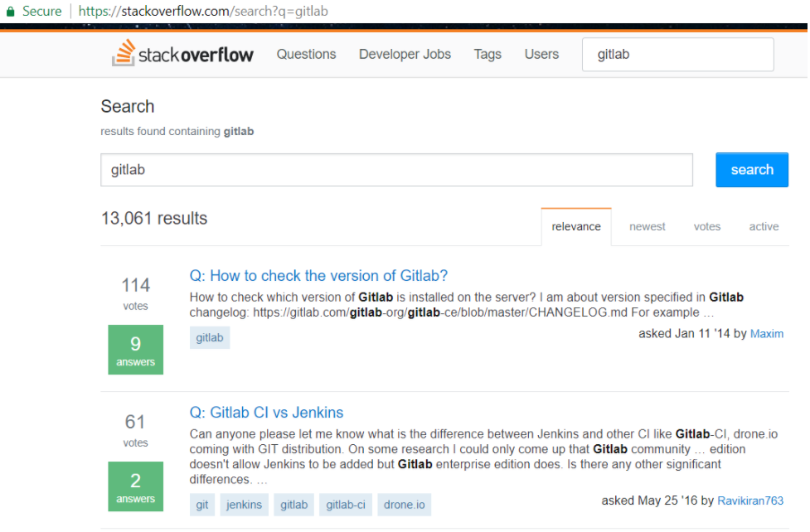This screenshot has height=532, width=810.
Task: Click the jenkins tag
Action: [244, 504]
